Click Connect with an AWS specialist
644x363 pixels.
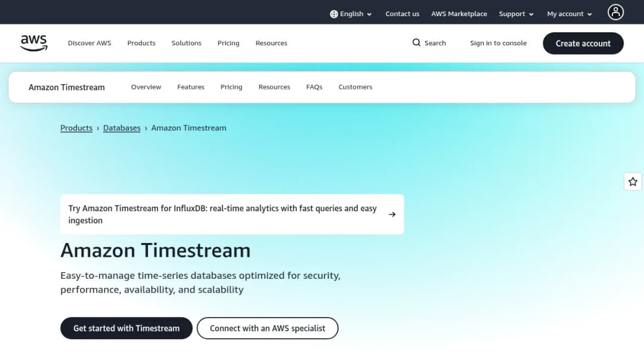[x=267, y=328]
